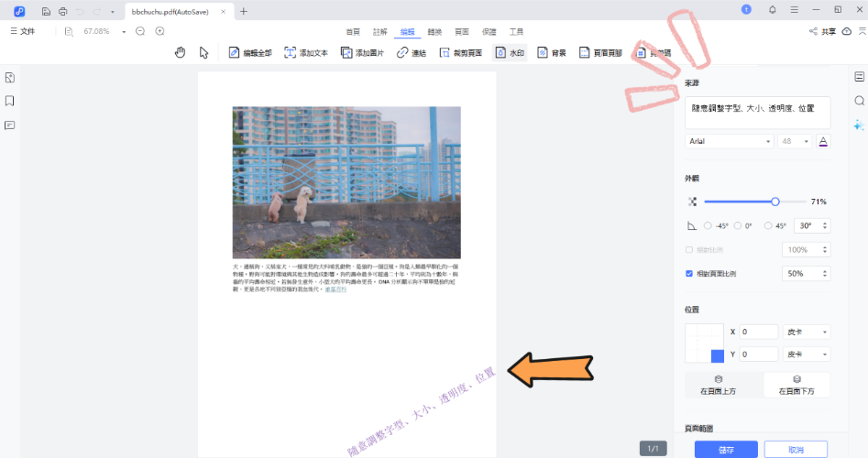868x458 pixels.
Task: Click the page display icon beside zoom
Action: pyautogui.click(x=69, y=31)
